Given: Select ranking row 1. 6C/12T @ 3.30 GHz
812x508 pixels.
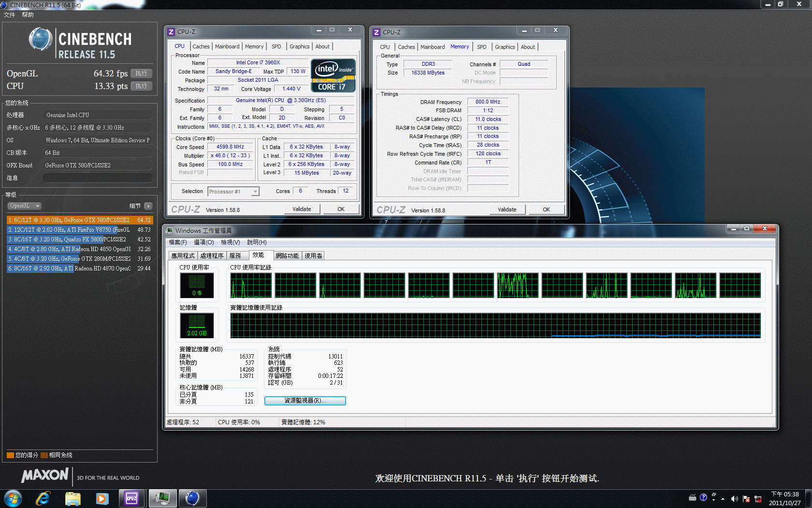Looking at the screenshot, I should click(x=79, y=220).
